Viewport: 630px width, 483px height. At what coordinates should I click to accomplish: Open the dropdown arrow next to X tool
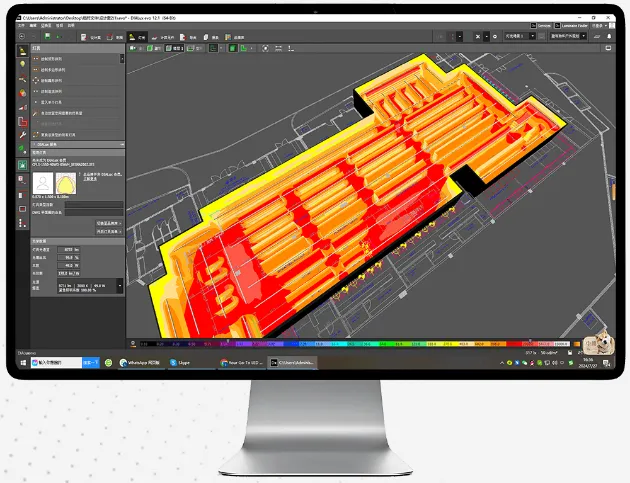click(486, 37)
